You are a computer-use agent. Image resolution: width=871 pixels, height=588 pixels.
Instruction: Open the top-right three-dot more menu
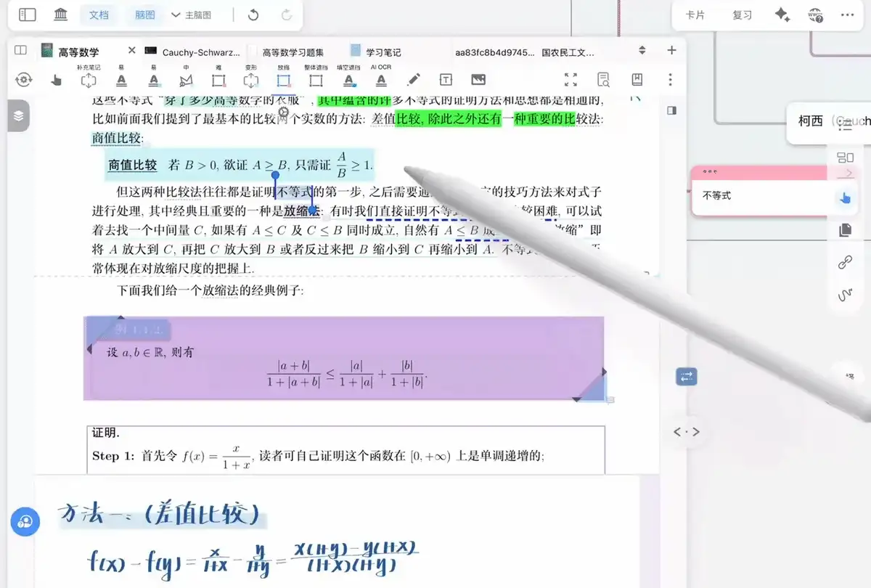848,15
